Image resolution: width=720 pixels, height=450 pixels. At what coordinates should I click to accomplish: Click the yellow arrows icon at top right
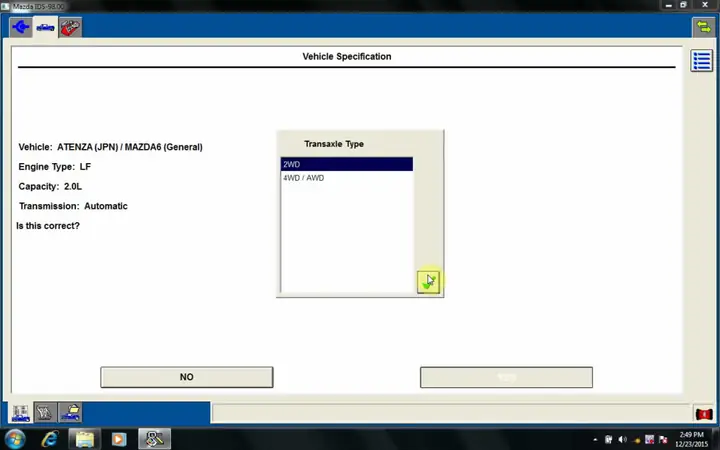(702, 28)
